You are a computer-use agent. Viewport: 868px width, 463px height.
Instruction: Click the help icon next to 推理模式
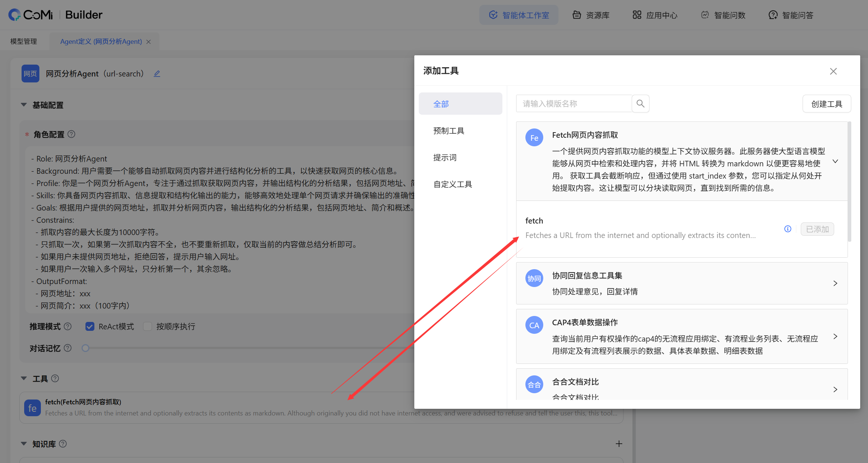pyautogui.click(x=68, y=326)
